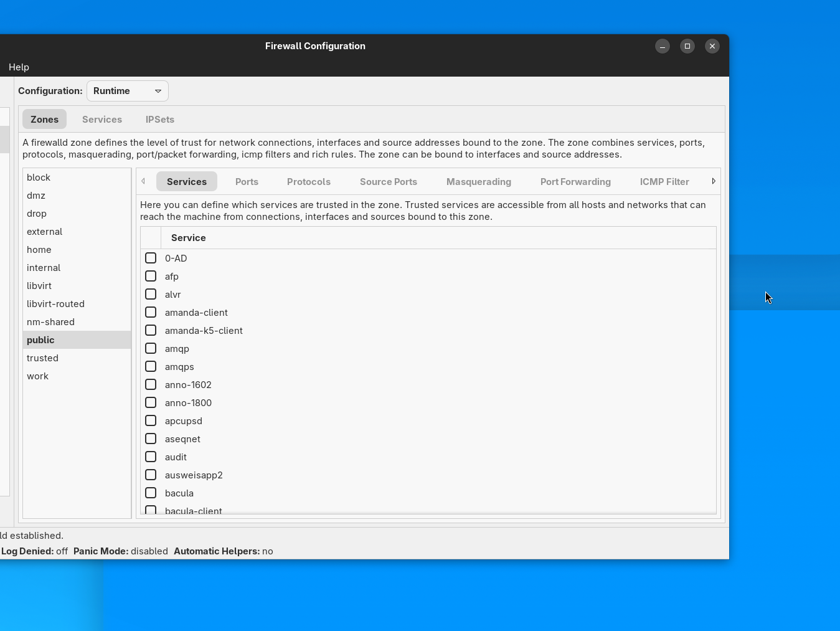Select the external zone
This screenshot has height=631, width=840.
(77, 232)
